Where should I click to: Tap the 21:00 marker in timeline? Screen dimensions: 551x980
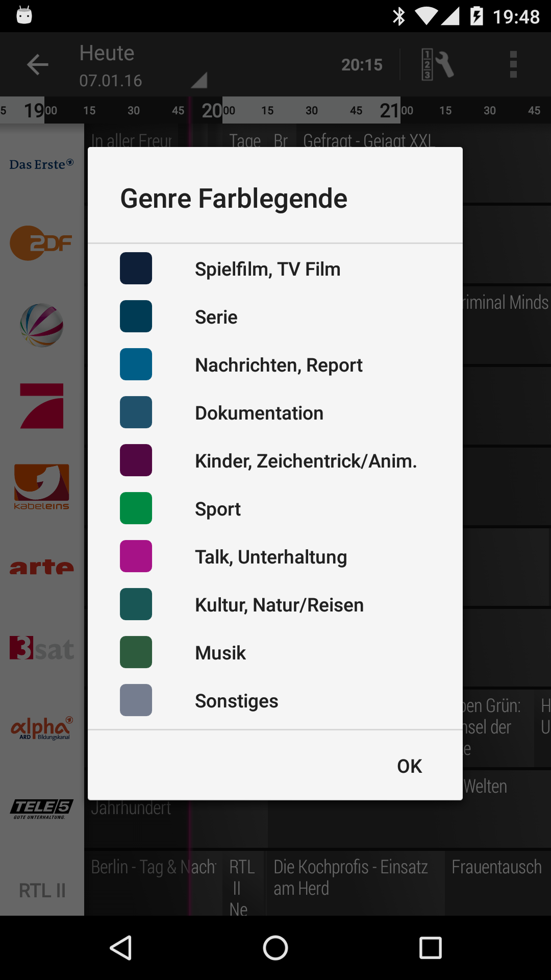[x=395, y=110]
